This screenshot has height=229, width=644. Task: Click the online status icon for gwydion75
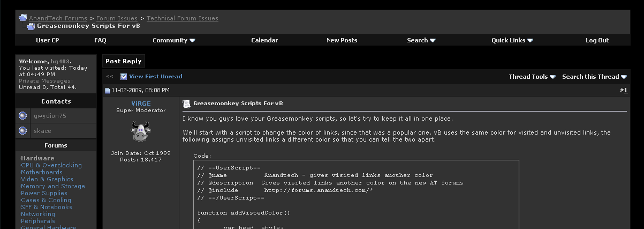click(x=22, y=116)
